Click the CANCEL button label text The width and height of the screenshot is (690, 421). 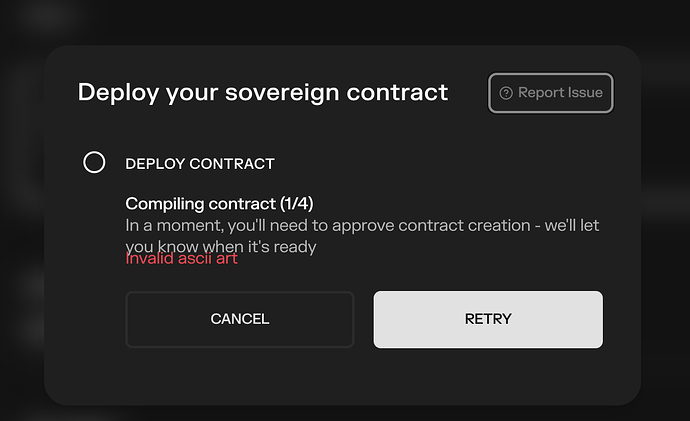[240, 319]
